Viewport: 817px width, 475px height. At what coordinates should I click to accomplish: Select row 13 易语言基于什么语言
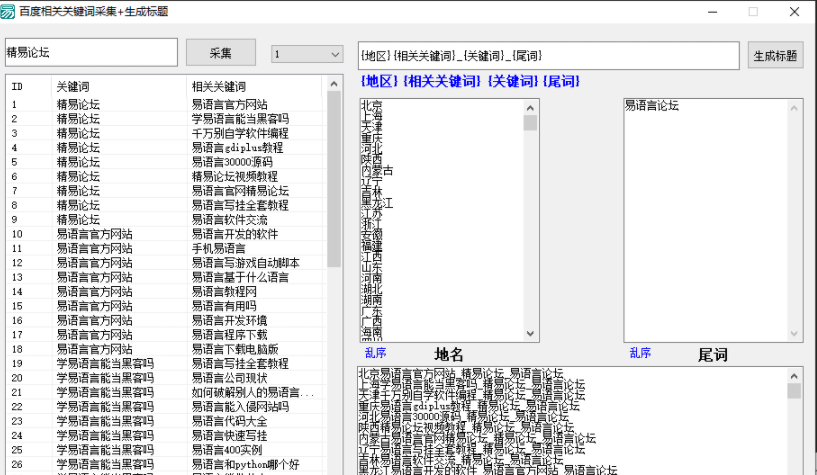[x=167, y=277]
